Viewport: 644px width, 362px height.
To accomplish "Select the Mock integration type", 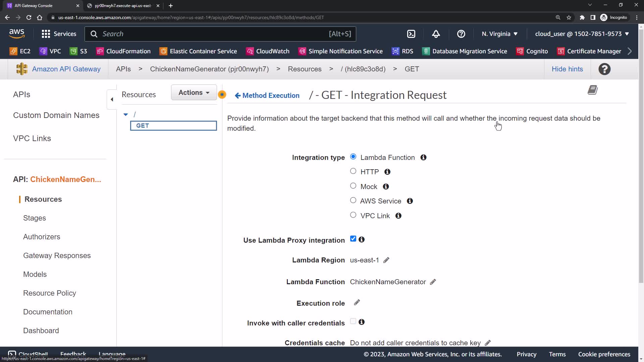I will (353, 186).
